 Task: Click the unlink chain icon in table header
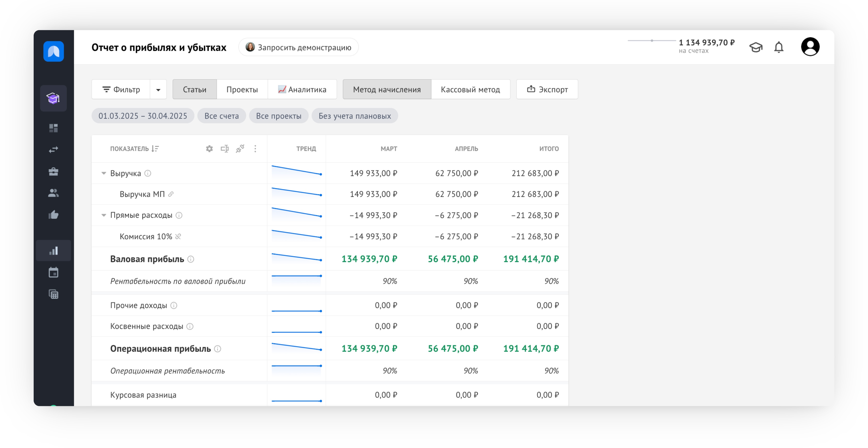tap(240, 149)
